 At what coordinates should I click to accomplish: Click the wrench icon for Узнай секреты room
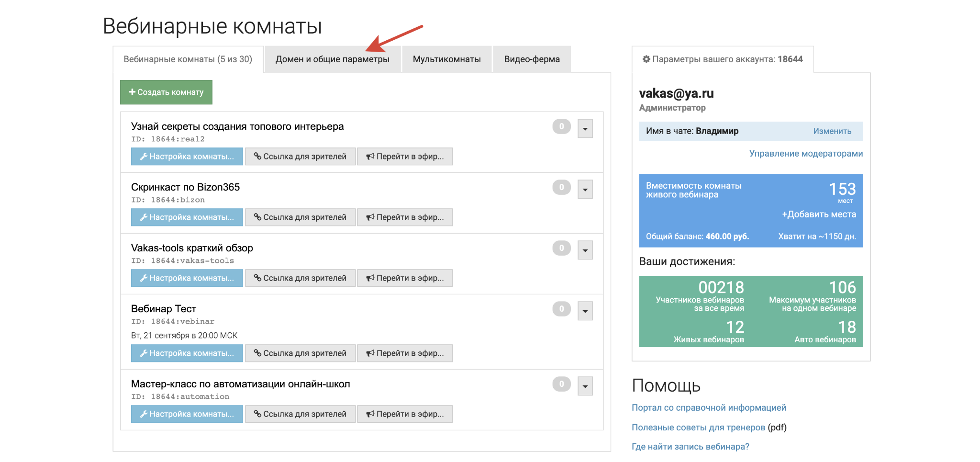pos(144,156)
